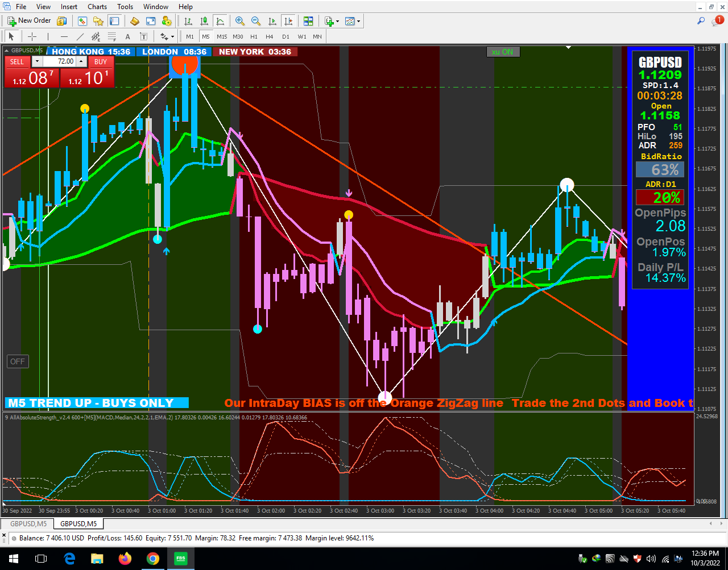Switch chart to bar chart style
This screenshot has width=728, height=570.
point(188,21)
